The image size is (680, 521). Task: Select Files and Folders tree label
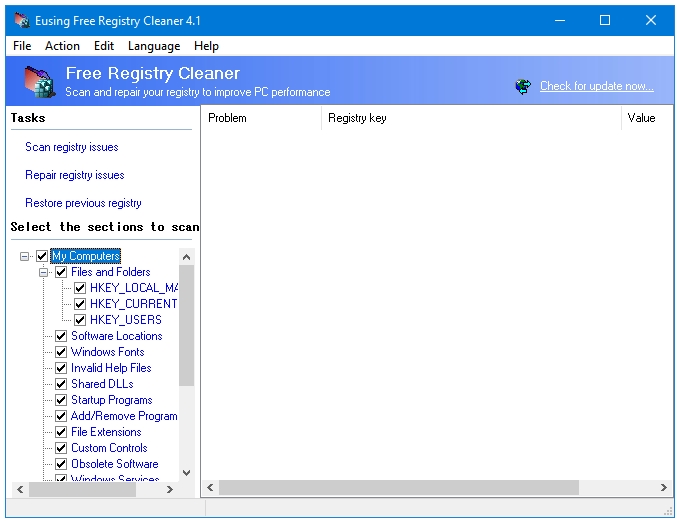[x=111, y=272]
